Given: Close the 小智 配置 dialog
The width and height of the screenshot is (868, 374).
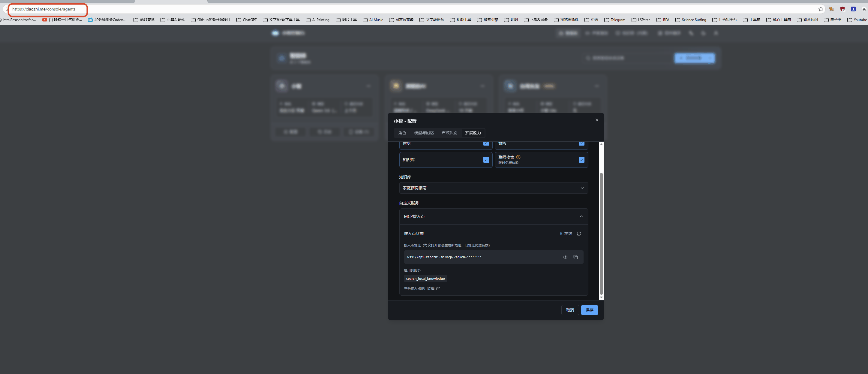Looking at the screenshot, I should coord(597,120).
